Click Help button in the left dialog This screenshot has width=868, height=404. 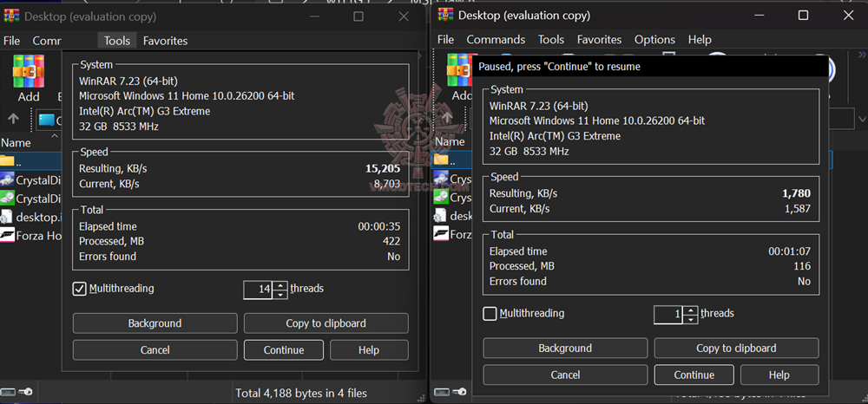tap(369, 350)
